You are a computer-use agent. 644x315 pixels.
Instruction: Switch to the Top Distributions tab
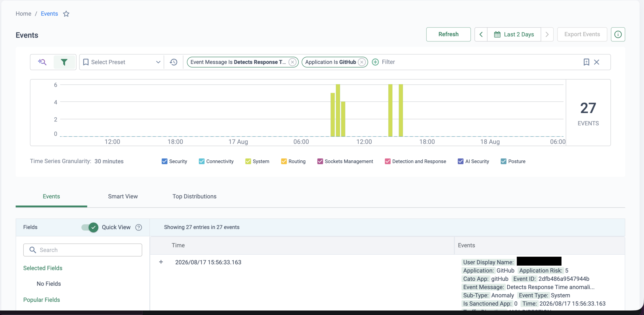pos(194,196)
